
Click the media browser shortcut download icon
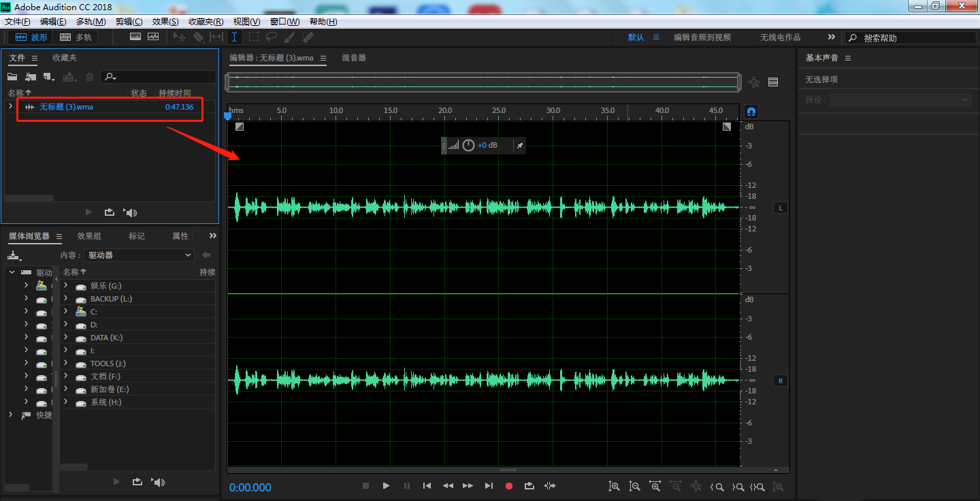click(14, 255)
